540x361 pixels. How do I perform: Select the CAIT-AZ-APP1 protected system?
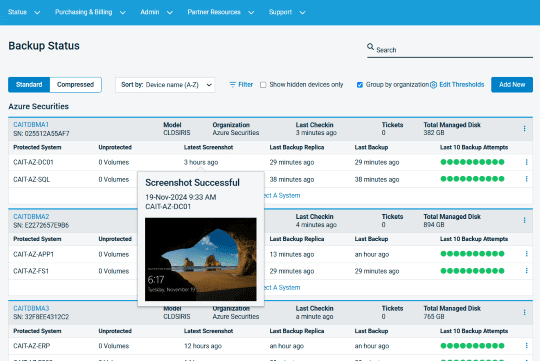click(x=33, y=254)
